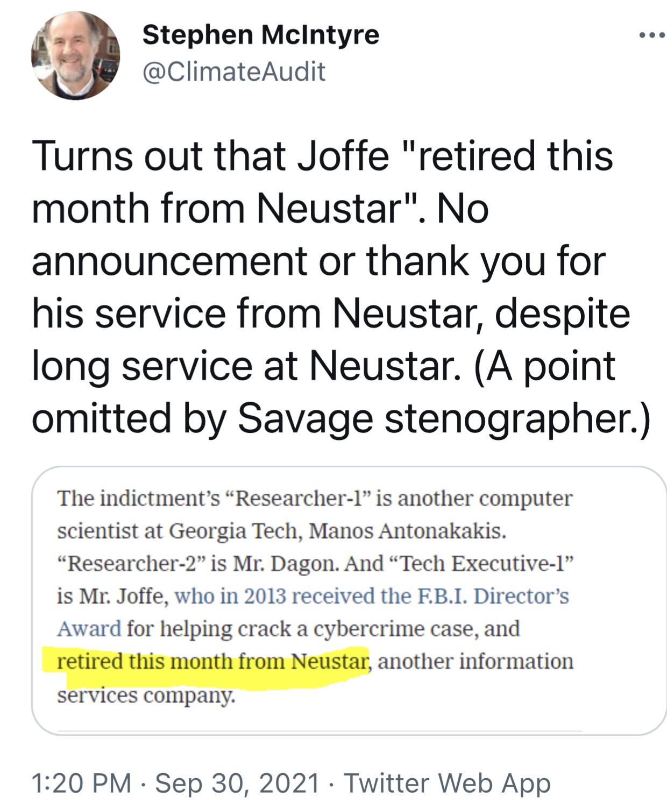Click 'Researcher-2 is Mr. Dagon' line
This screenshot has width=667, height=812.
point(196,564)
